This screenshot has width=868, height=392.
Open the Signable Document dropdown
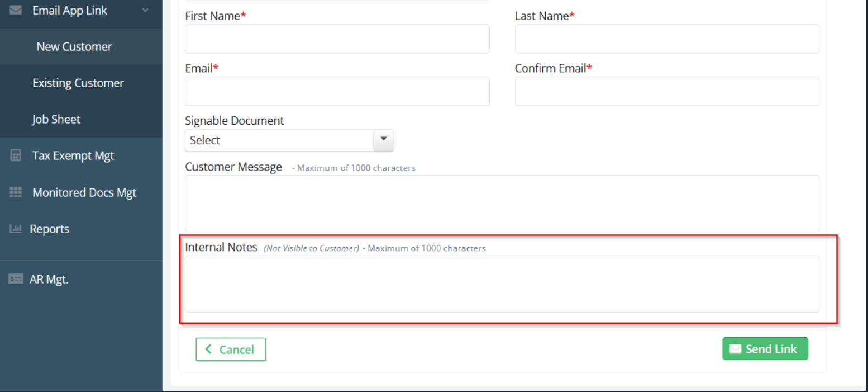(x=289, y=140)
